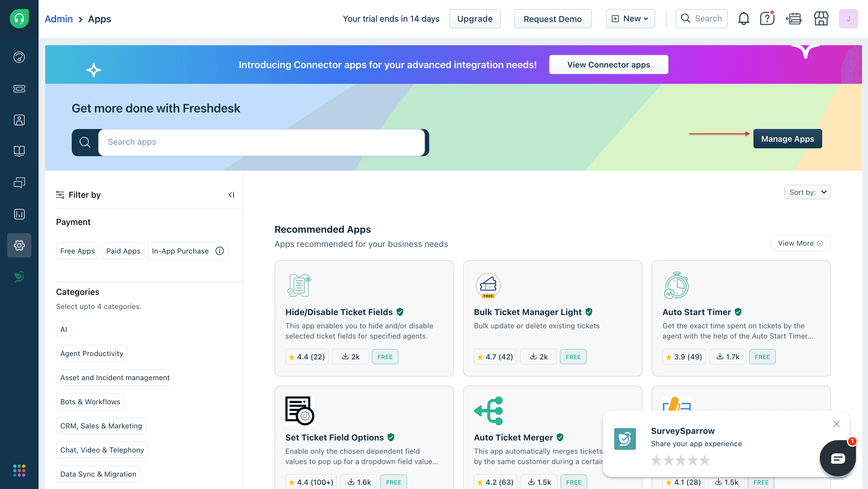Click the notifications bell icon
The height and width of the screenshot is (489, 868).
point(743,19)
